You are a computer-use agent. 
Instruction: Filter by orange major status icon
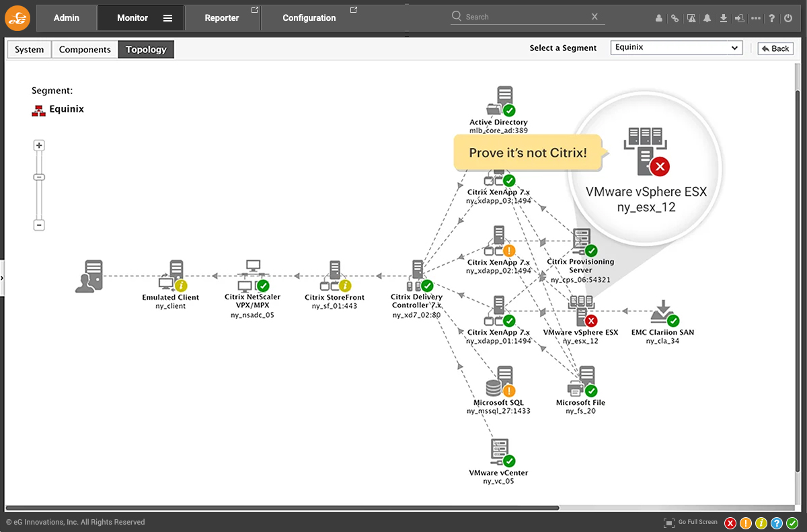coord(746,523)
